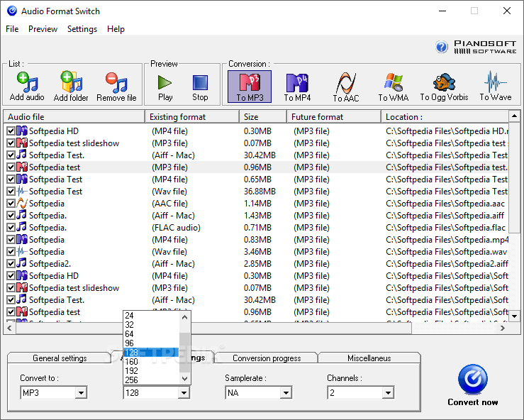Sort by the Audio file column header
This screenshot has width=524, height=420.
[74, 116]
